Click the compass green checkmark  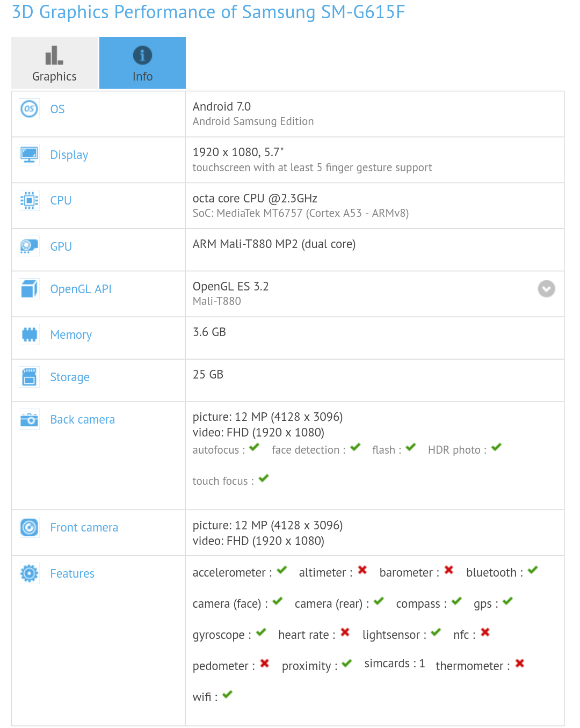click(457, 601)
